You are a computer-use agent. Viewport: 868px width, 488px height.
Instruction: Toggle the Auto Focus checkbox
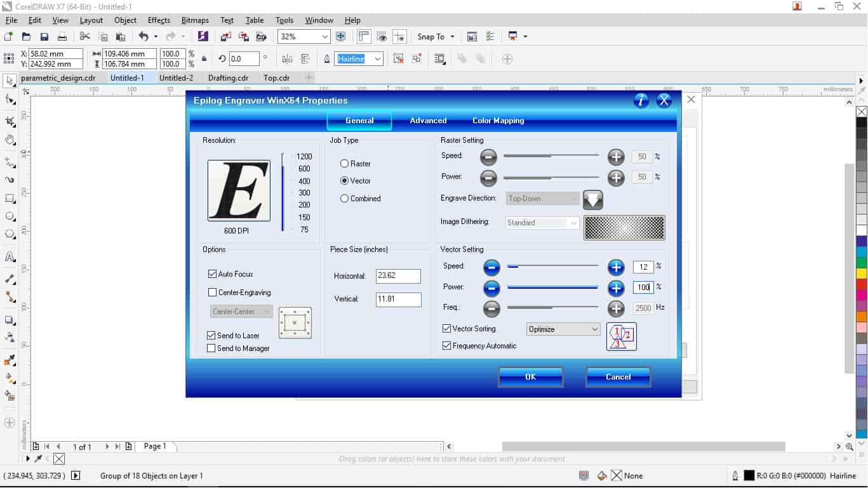(212, 274)
